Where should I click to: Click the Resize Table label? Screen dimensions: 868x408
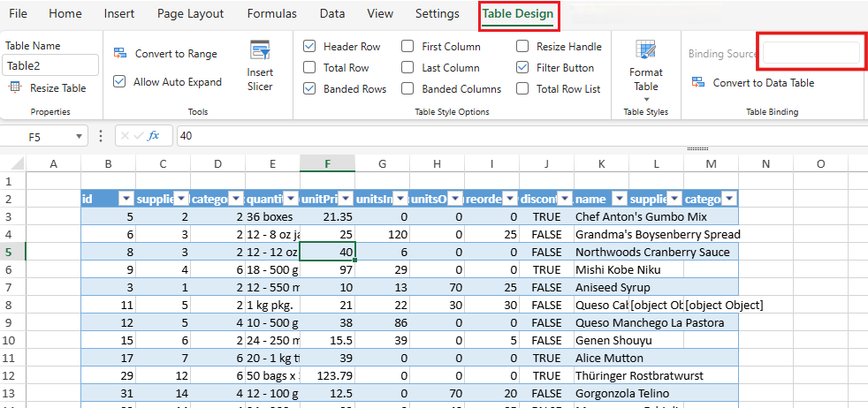pos(58,88)
